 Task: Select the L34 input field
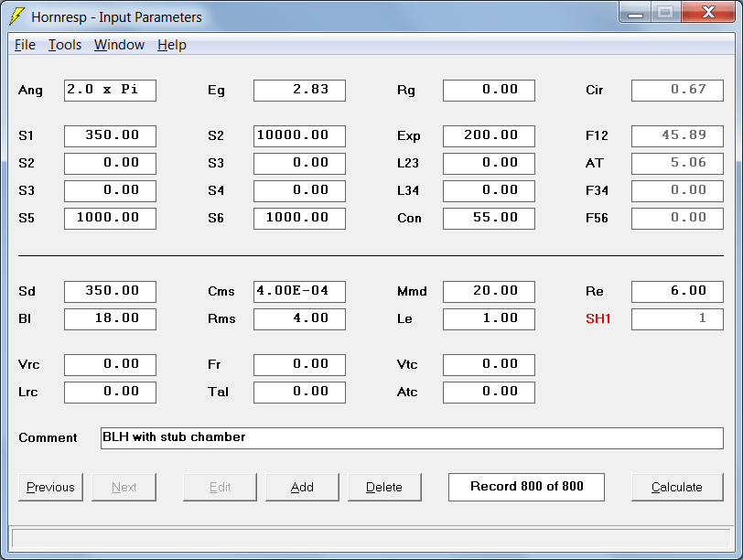(x=489, y=191)
